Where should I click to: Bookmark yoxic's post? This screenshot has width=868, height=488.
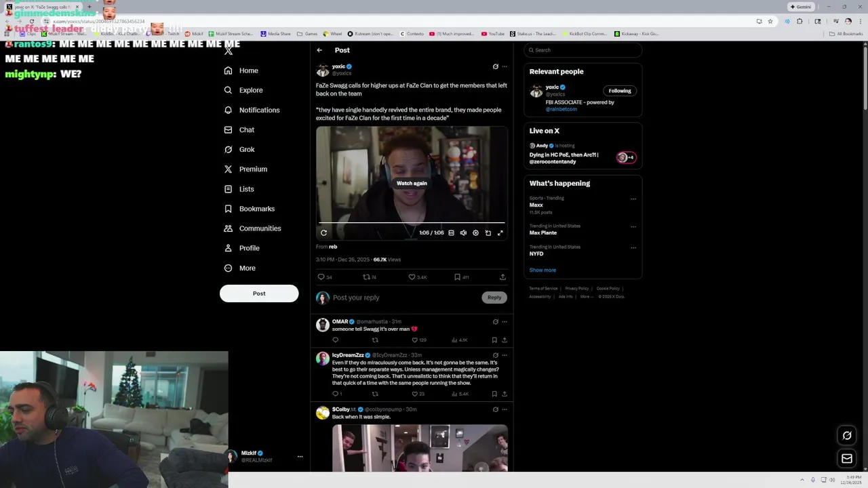click(x=458, y=277)
